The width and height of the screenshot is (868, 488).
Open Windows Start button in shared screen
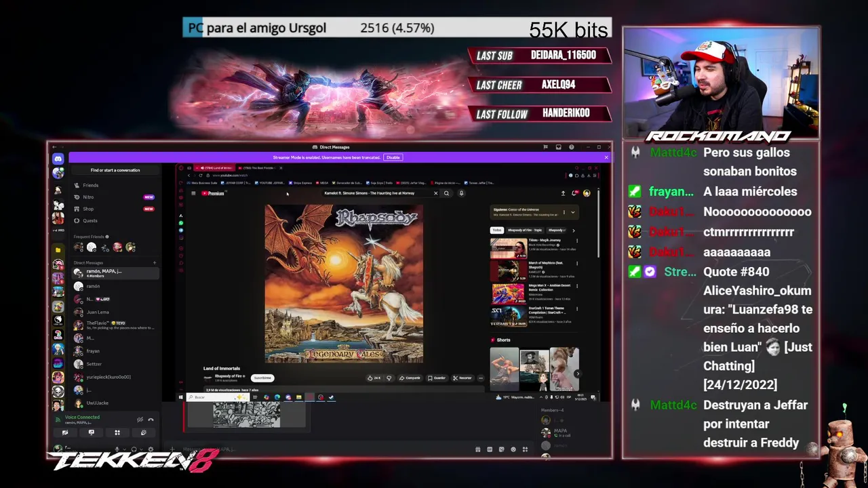180,397
